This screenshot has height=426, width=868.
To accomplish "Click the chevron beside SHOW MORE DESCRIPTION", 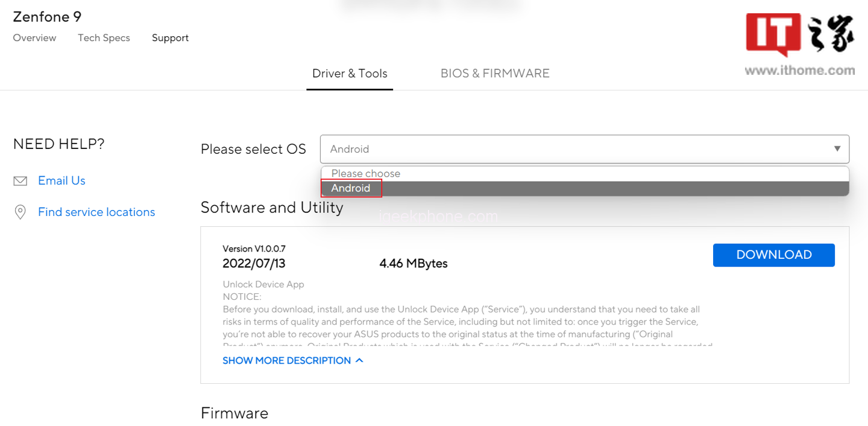I will tap(359, 361).
